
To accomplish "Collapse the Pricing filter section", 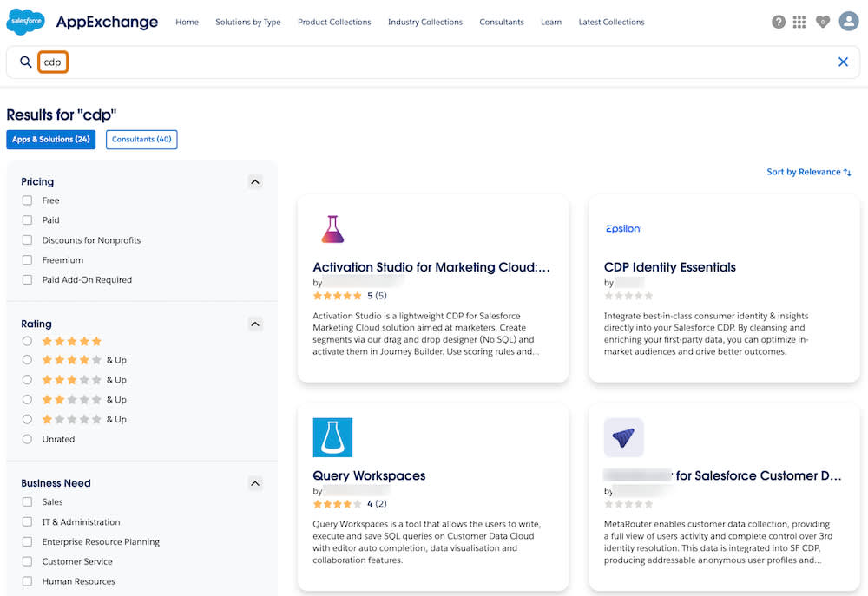I will click(255, 181).
